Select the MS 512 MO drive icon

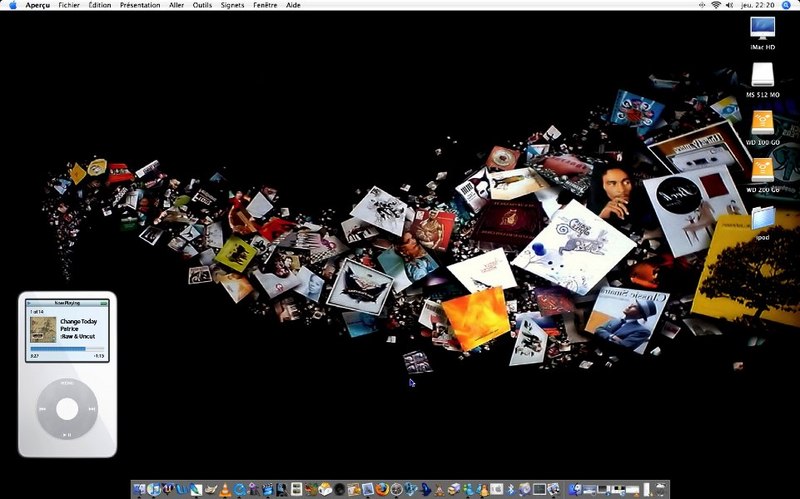(763, 75)
